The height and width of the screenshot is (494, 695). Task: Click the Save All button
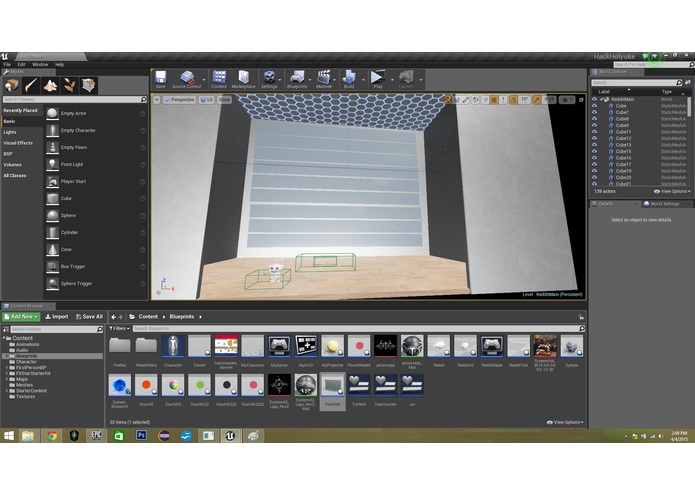[89, 317]
